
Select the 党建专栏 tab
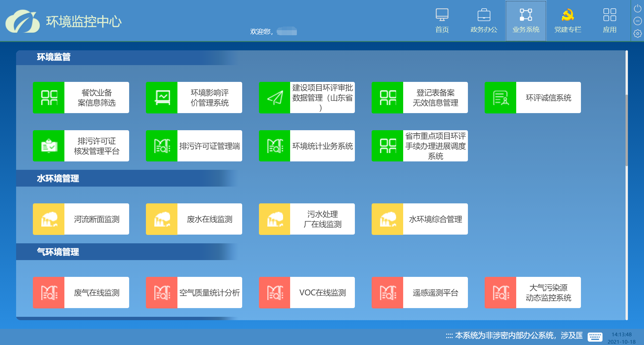tap(568, 21)
